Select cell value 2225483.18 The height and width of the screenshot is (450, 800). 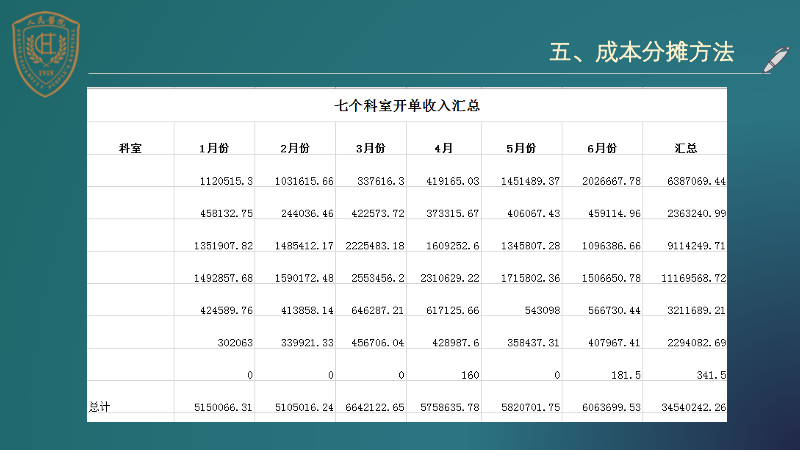pos(374,246)
